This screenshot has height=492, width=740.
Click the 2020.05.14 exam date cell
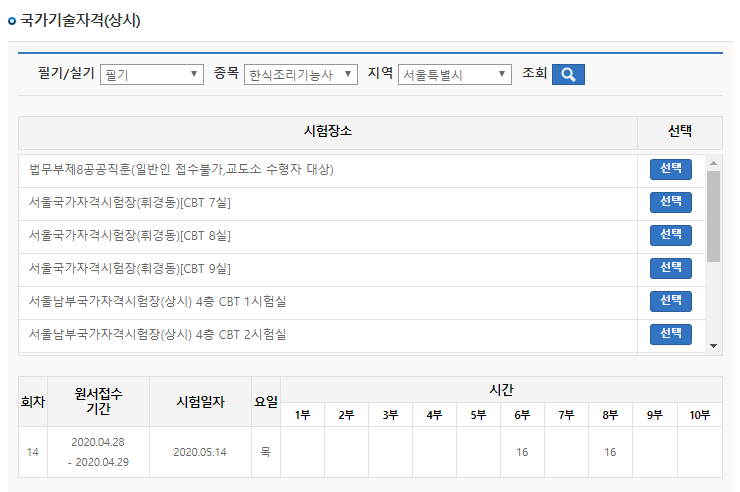200,452
